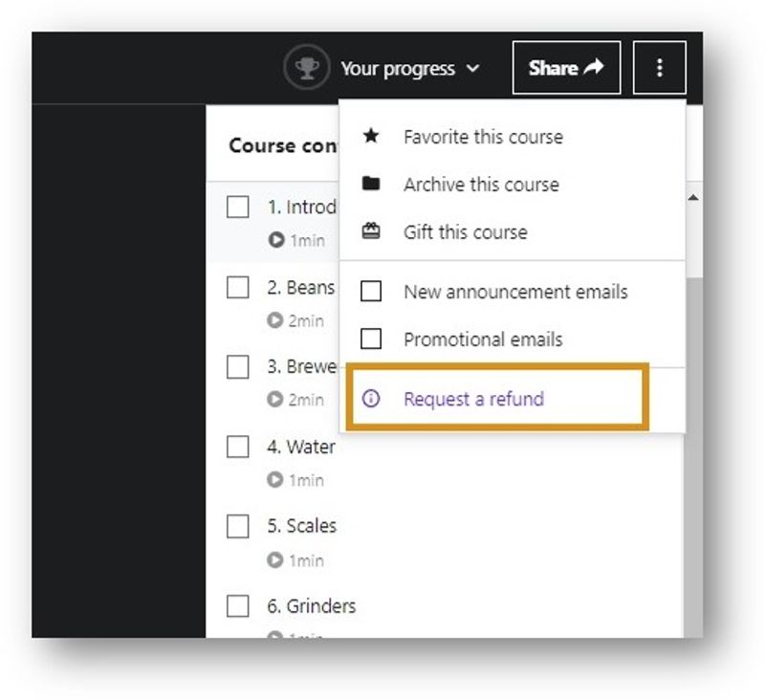Expand the Your progress dropdown
Viewport: 765px width, 700px height.
click(x=409, y=69)
